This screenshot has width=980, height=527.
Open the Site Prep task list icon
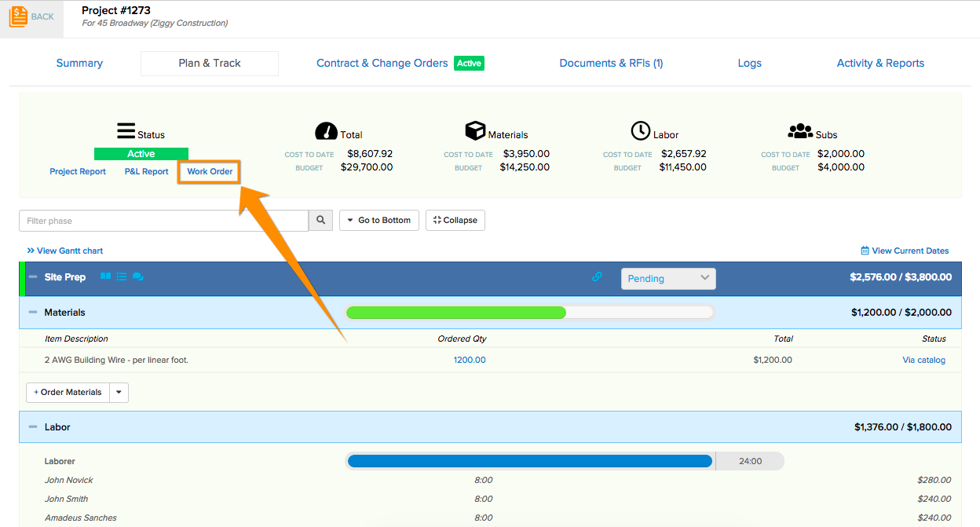pyautogui.click(x=122, y=276)
